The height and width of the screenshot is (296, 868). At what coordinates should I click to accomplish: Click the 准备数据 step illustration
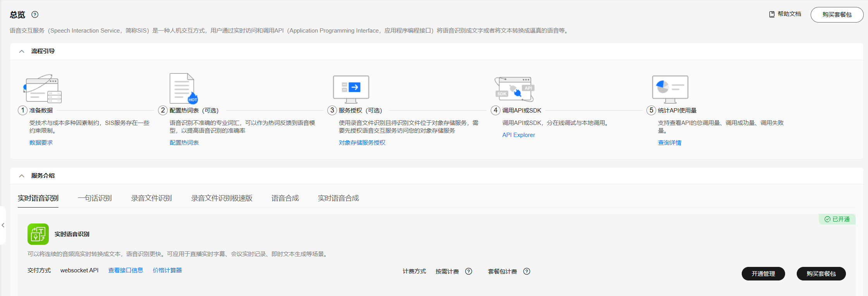(x=43, y=88)
